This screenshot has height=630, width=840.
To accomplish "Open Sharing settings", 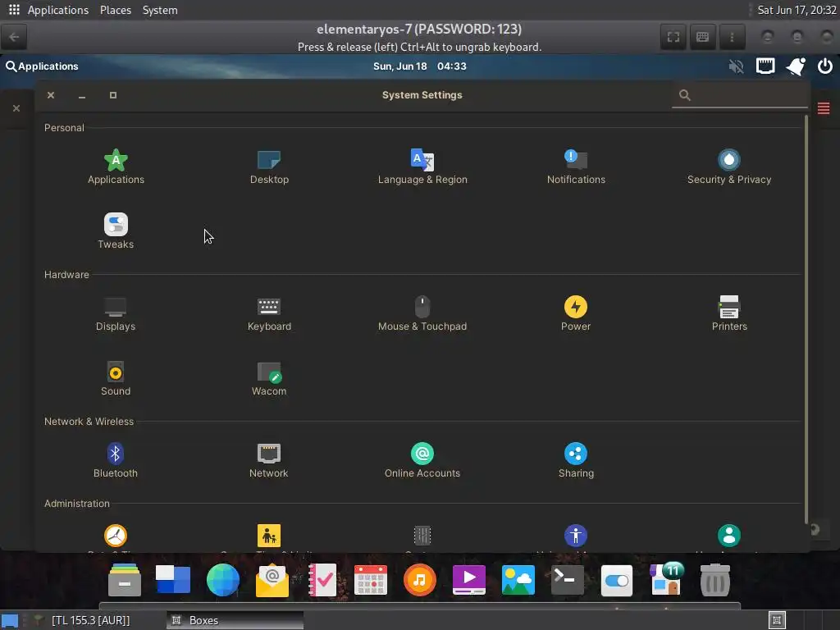I will coord(576,454).
